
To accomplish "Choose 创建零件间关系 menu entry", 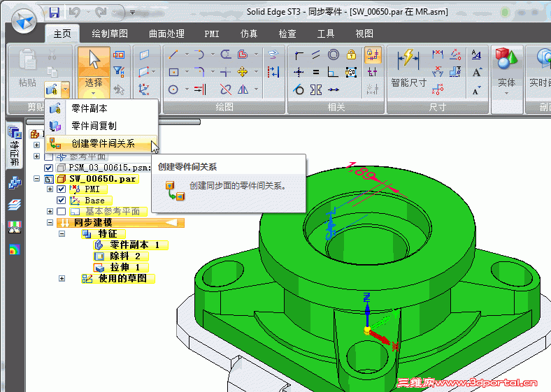I will 101,143.
